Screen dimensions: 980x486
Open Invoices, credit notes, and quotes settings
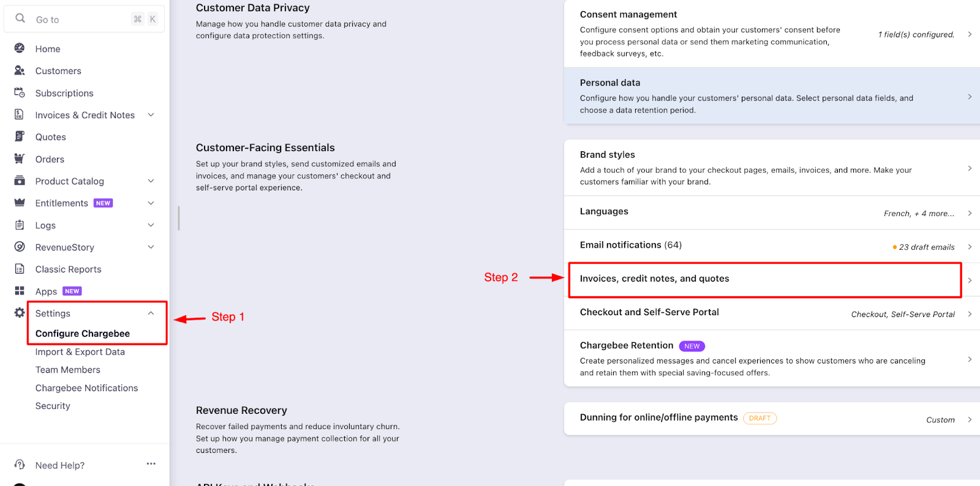(x=764, y=279)
